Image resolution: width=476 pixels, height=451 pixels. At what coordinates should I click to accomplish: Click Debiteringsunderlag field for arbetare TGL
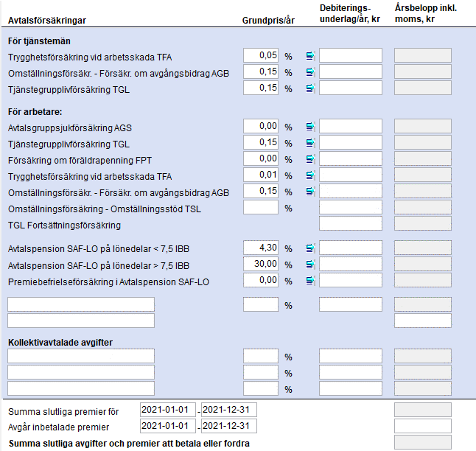pyautogui.click(x=351, y=142)
